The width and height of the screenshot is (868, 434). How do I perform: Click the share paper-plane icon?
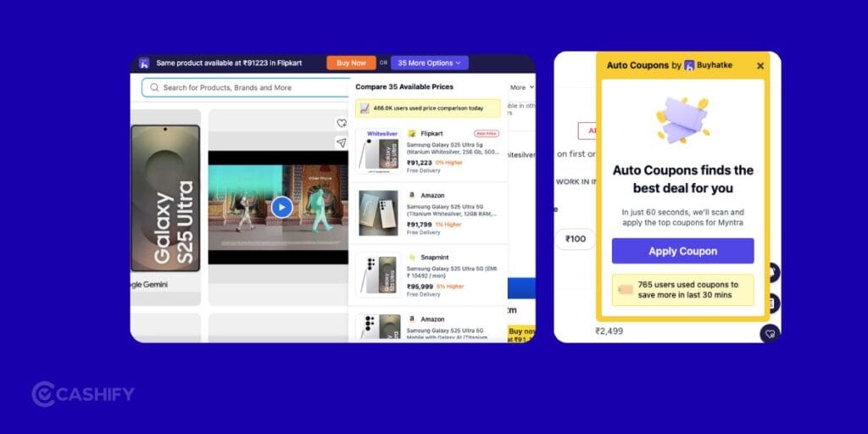pos(342,143)
